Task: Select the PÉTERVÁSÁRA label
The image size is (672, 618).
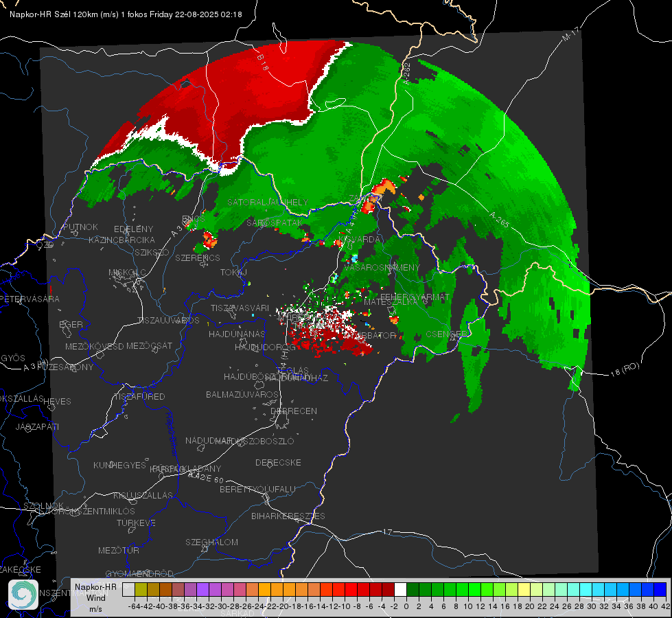Action: pos(30,299)
